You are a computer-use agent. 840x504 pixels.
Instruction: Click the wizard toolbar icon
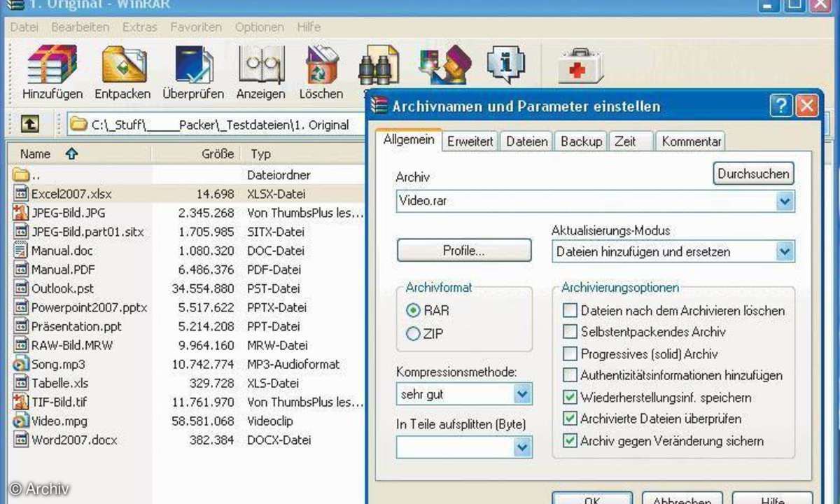coord(446,64)
